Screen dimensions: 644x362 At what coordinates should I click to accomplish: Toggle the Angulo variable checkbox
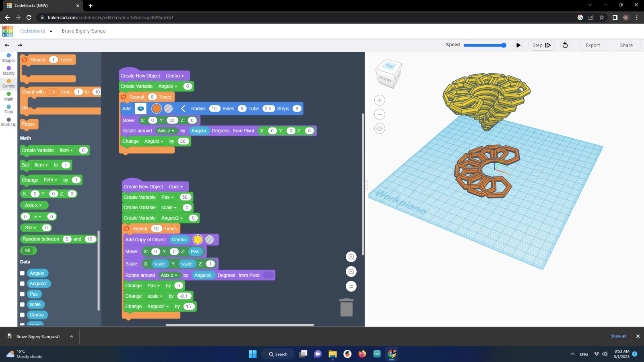(x=23, y=273)
